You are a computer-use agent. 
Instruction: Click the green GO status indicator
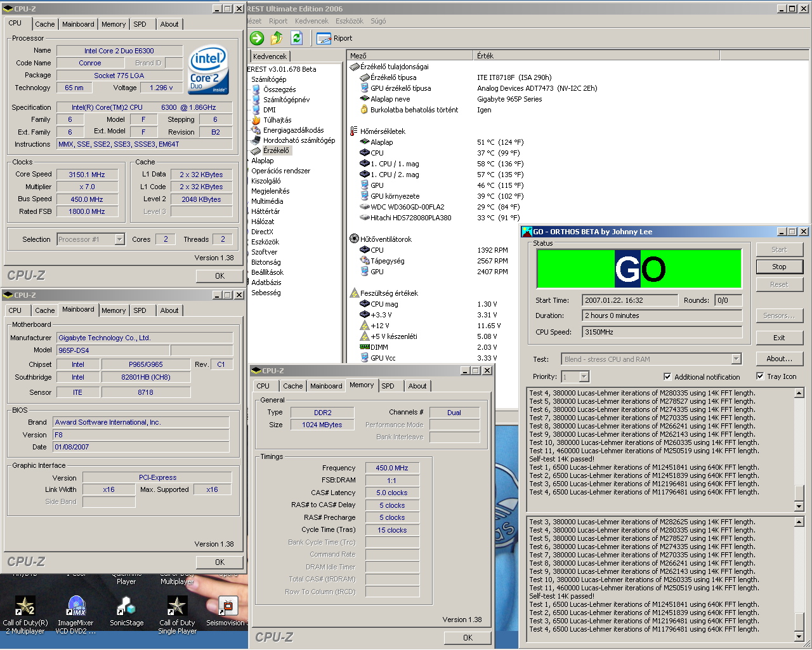(x=639, y=269)
